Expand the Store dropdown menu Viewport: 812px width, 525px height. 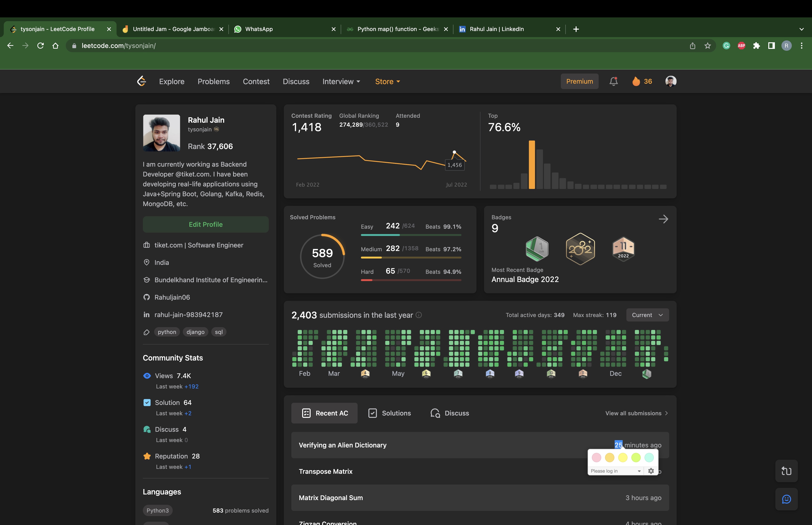[387, 82]
